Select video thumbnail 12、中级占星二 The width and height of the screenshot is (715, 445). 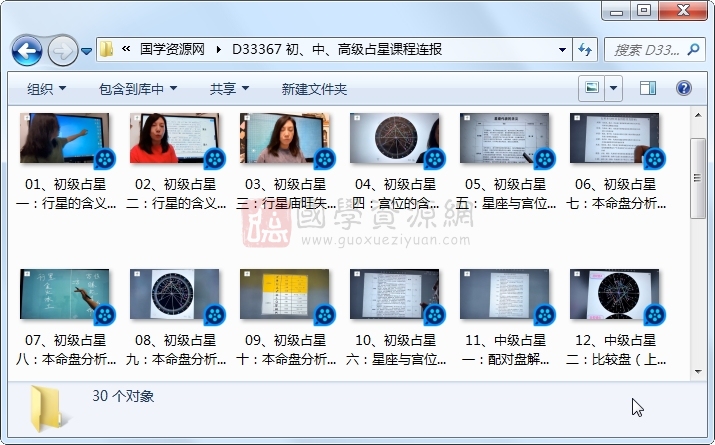point(614,295)
